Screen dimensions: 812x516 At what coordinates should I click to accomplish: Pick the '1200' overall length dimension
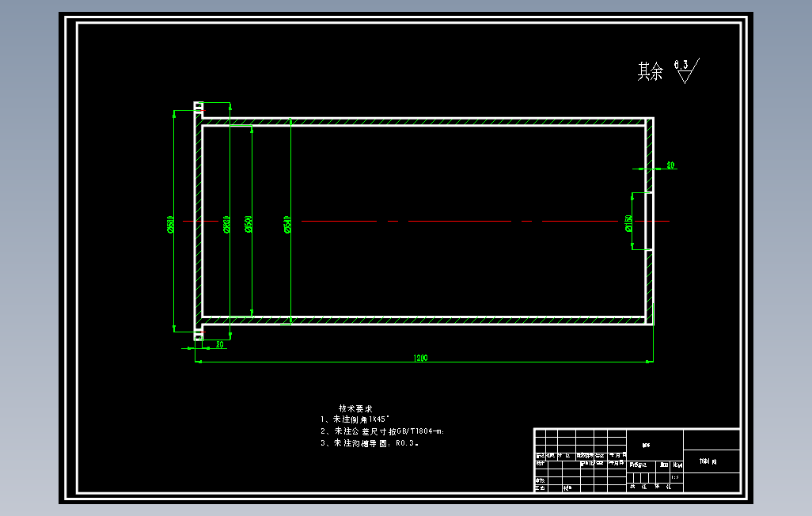420,358
